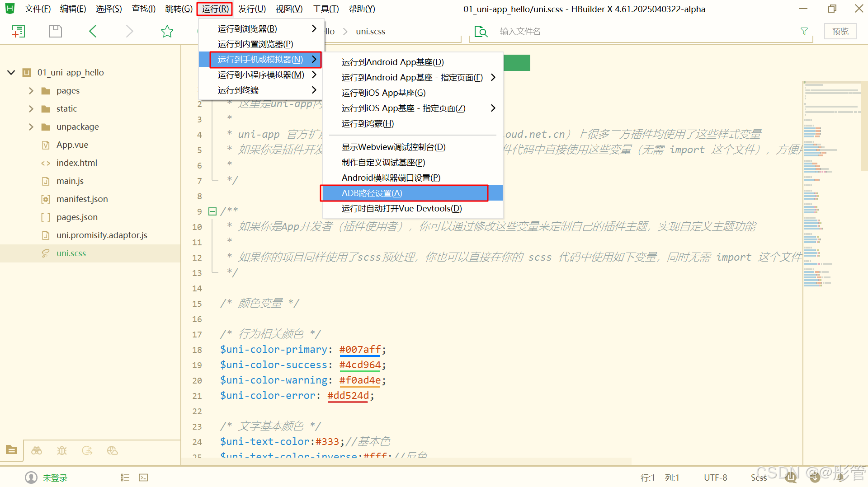
Task: Click the file search magnifier icon
Action: (x=481, y=32)
